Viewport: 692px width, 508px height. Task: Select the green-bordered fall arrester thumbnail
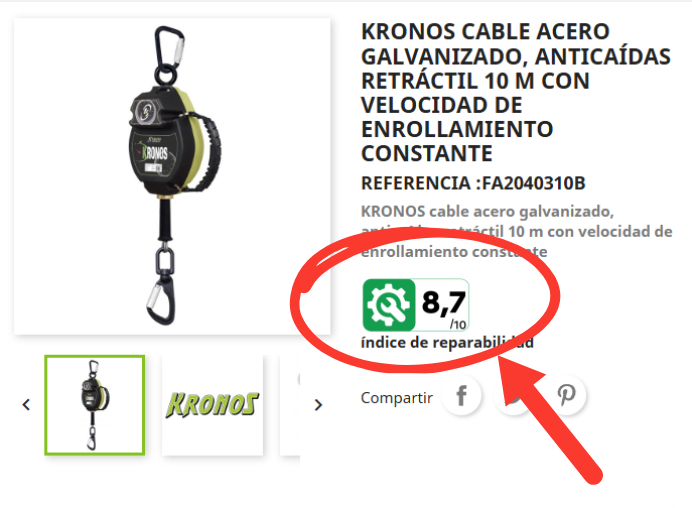94,405
